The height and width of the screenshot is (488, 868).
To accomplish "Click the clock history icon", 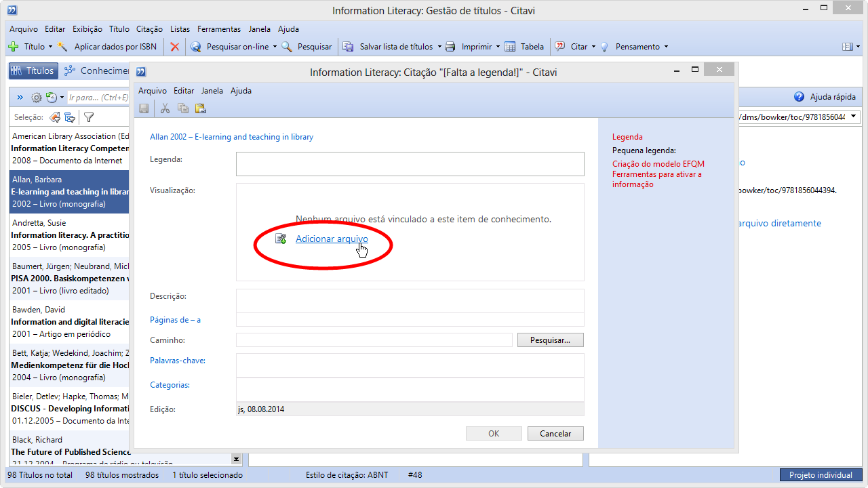I will click(52, 98).
